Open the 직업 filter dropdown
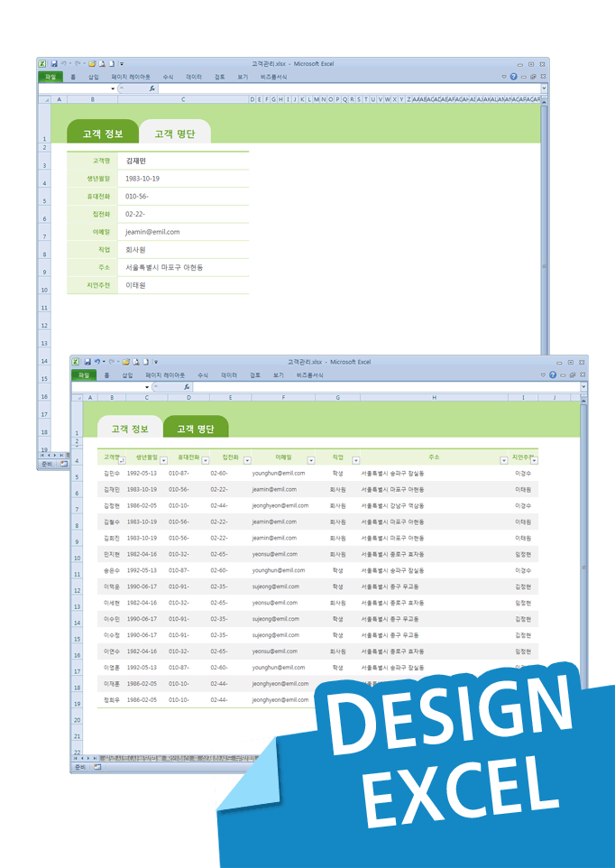The image size is (615, 868). 356,460
